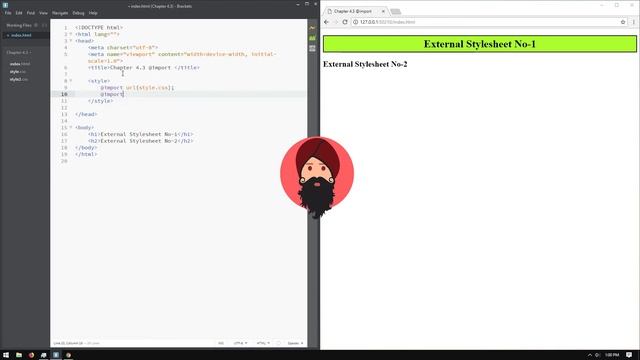Select index.html in Working Files
Image resolution: width=640 pixels, height=360 pixels.
[25, 35]
